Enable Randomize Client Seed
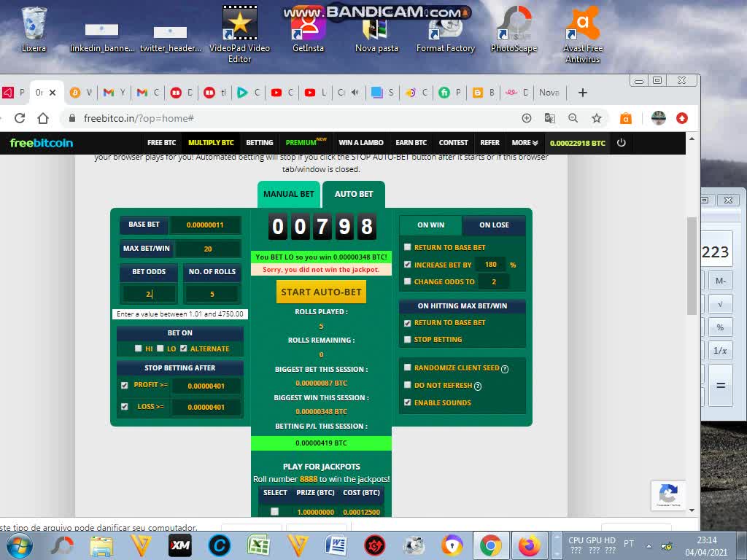 (407, 367)
